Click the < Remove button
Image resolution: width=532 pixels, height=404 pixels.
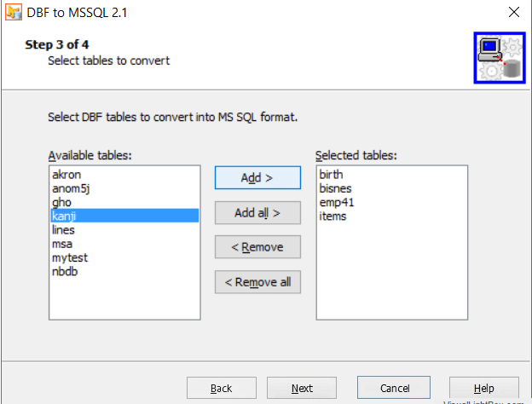point(257,247)
